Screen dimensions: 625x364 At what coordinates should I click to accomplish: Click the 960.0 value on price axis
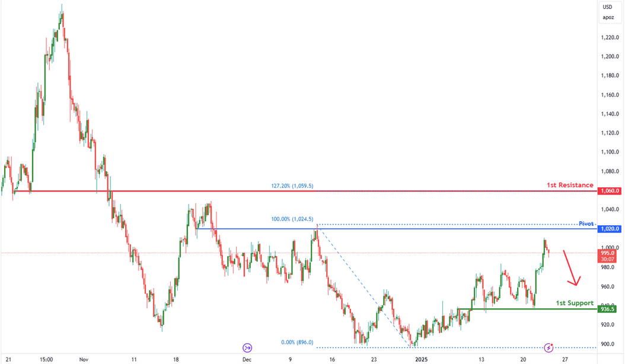tap(607, 287)
